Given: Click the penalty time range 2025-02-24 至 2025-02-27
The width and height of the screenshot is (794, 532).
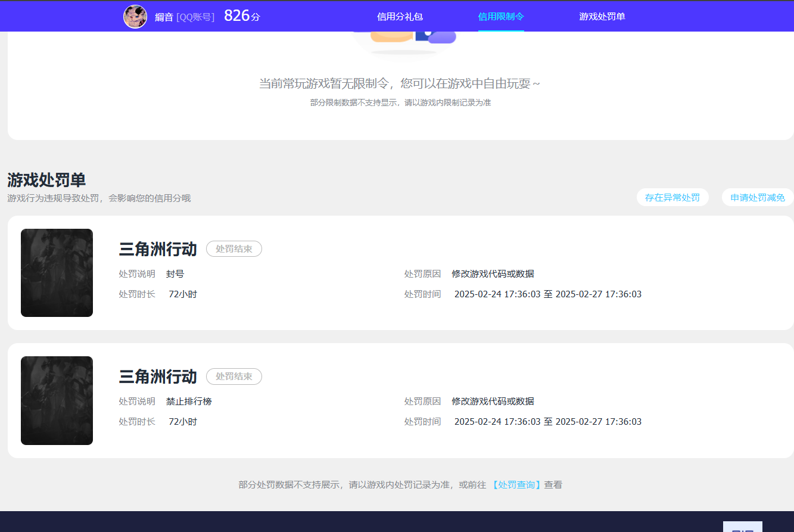Looking at the screenshot, I should [x=548, y=294].
